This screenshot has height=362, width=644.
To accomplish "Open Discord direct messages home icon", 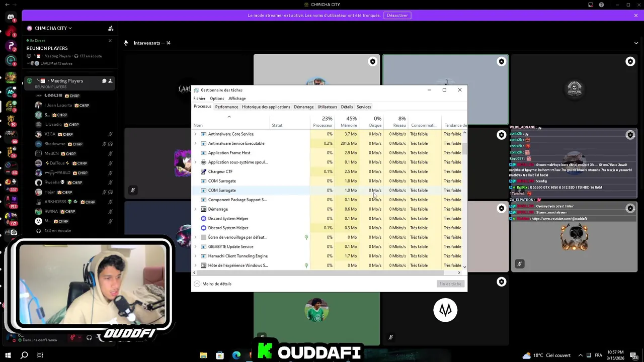I will click(x=11, y=17).
